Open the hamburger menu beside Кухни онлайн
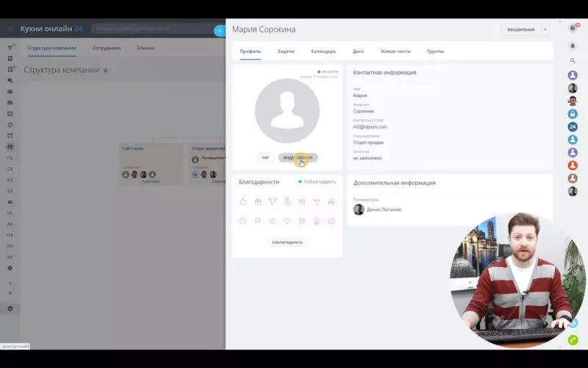588x368 pixels. pyautogui.click(x=10, y=29)
